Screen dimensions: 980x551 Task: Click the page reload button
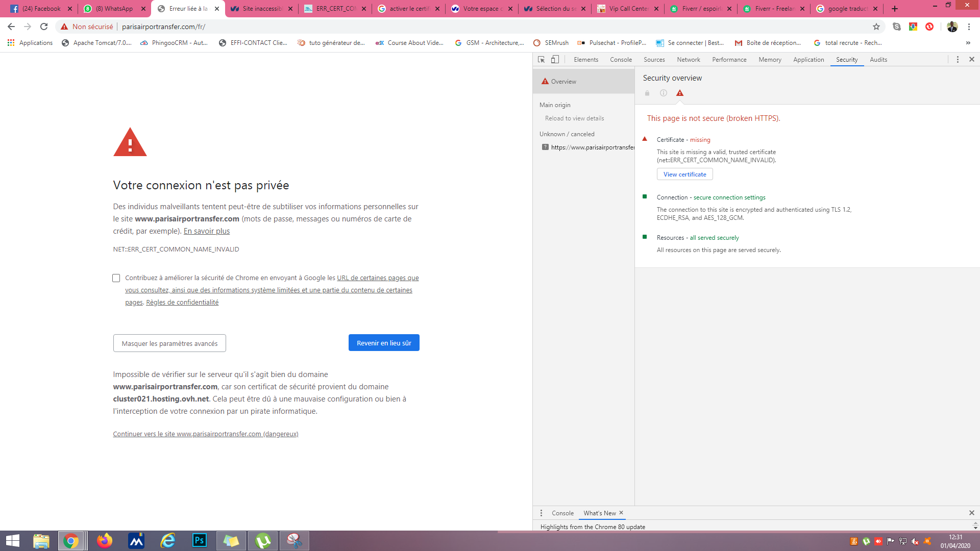44,27
